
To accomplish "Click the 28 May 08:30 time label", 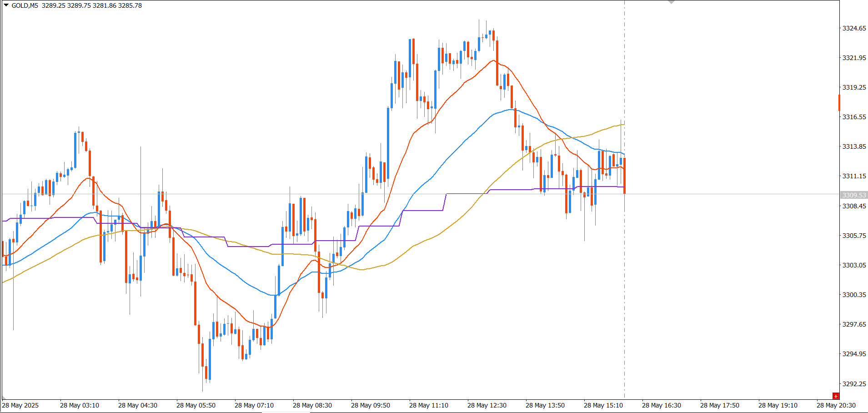I will click(x=312, y=405).
